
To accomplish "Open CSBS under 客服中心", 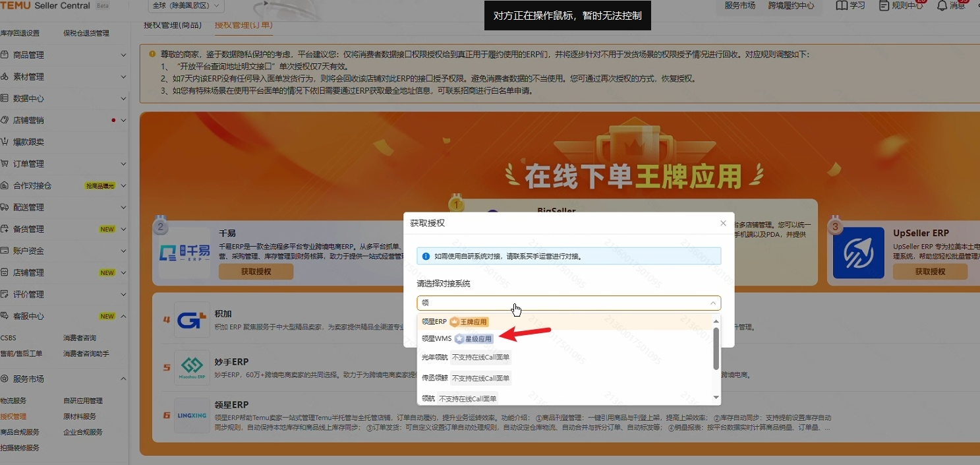I will click(9, 338).
